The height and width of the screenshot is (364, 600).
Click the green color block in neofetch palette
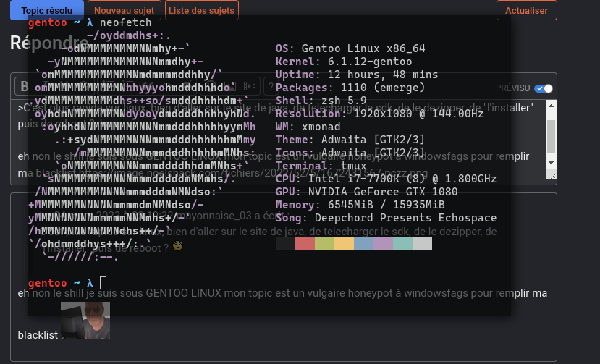coord(324,244)
